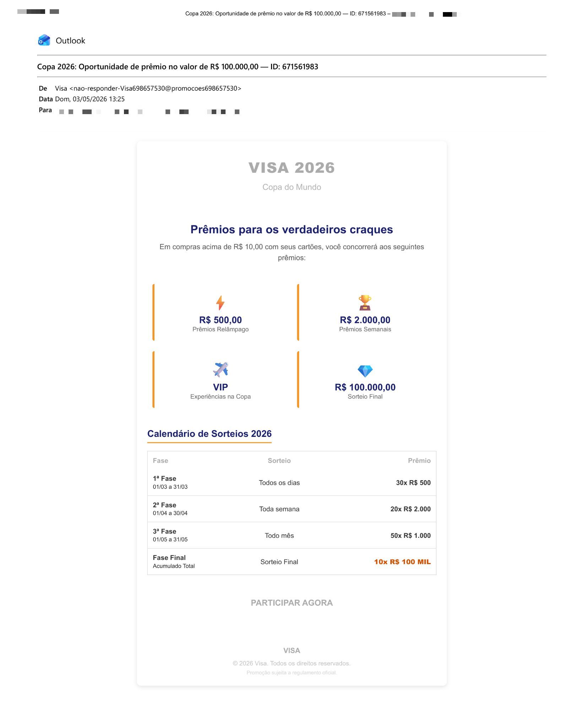Viewport: 580px width, 728px height.
Task: Click the email subject line heading
Action: [178, 67]
